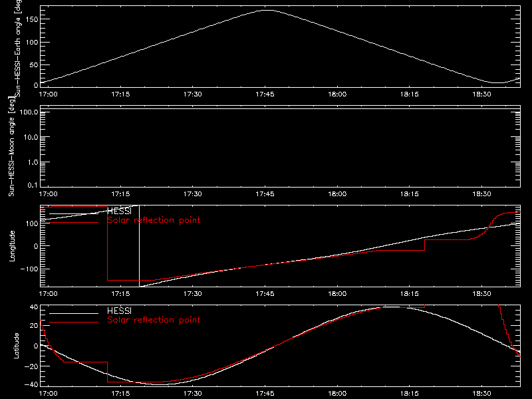Click 17:00 time label under Latitude plot

(x=48, y=393)
